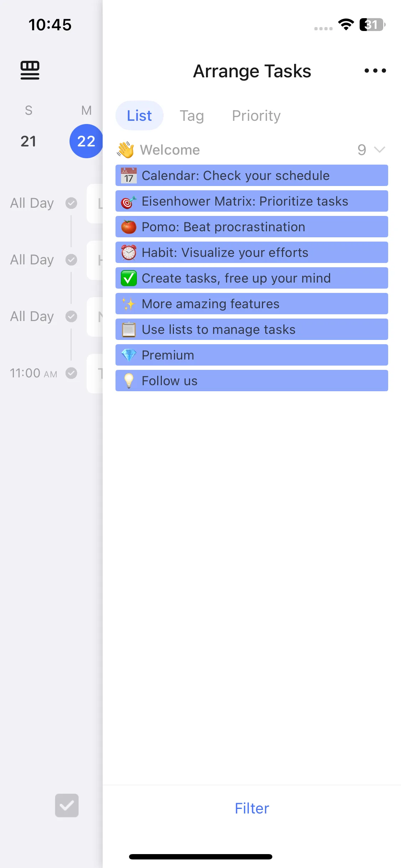Tap the waving hand Welcome list icon
This screenshot has width=401, height=868.
tap(125, 150)
